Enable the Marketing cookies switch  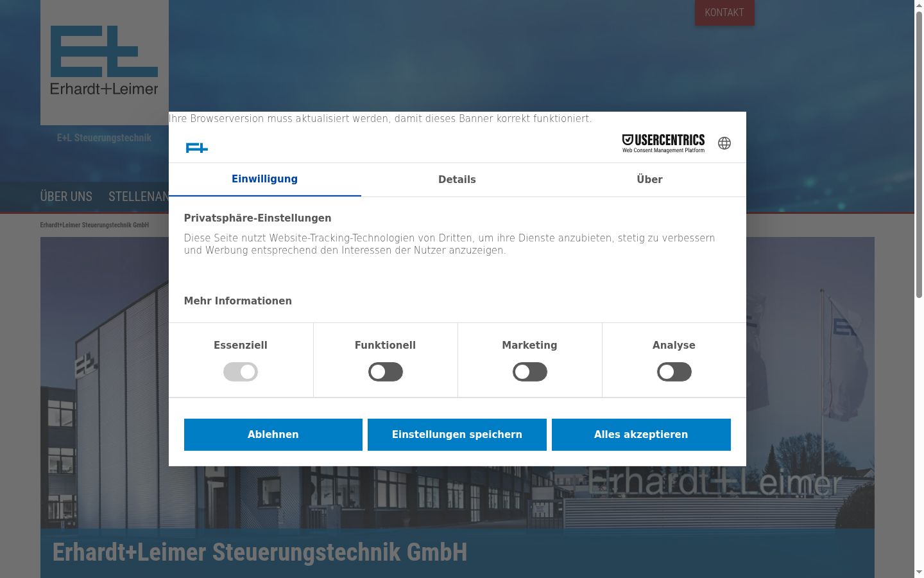tap(530, 372)
